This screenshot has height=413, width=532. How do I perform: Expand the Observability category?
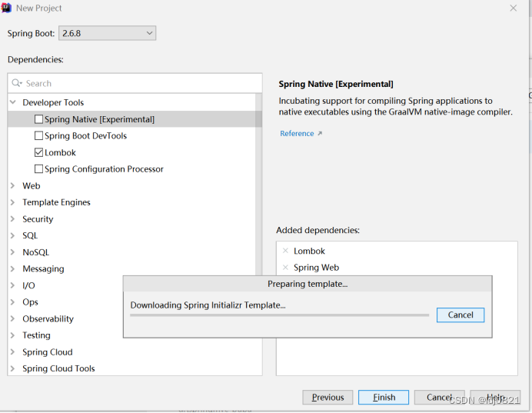13,318
